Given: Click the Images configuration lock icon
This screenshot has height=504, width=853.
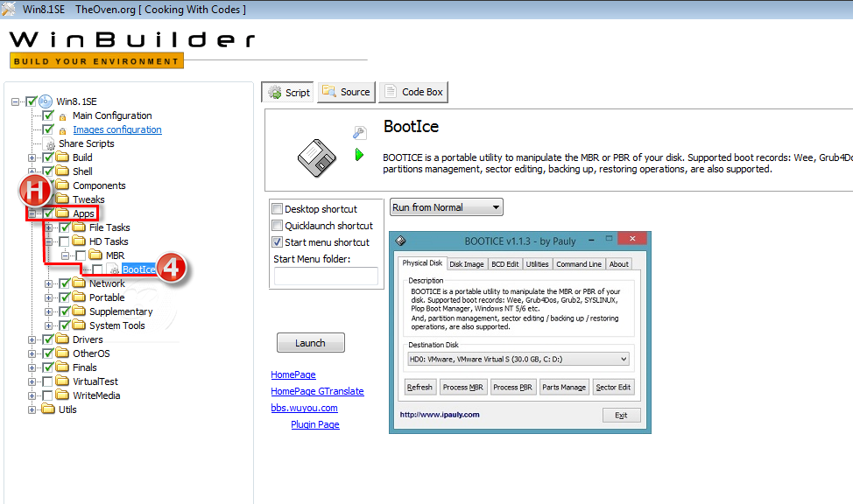Looking at the screenshot, I should [x=62, y=130].
